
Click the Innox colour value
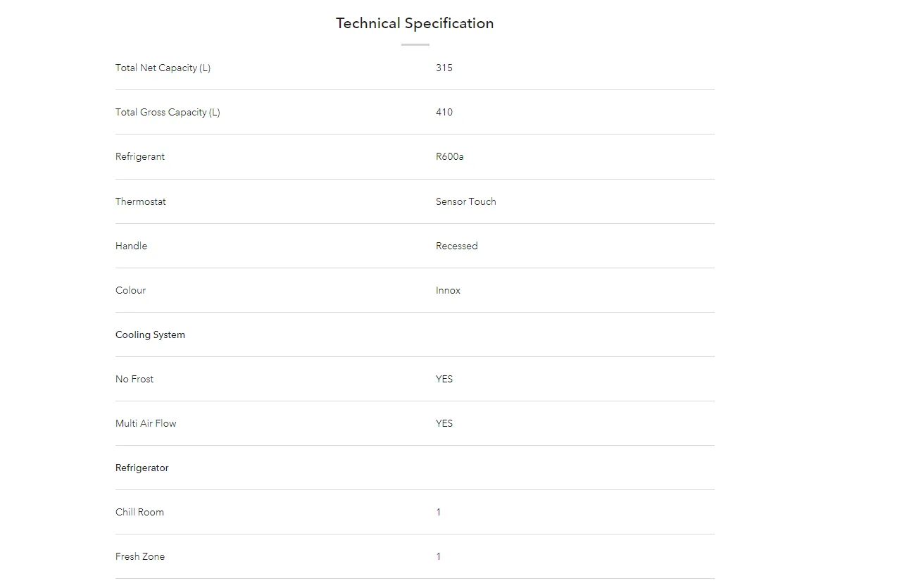[x=449, y=290]
